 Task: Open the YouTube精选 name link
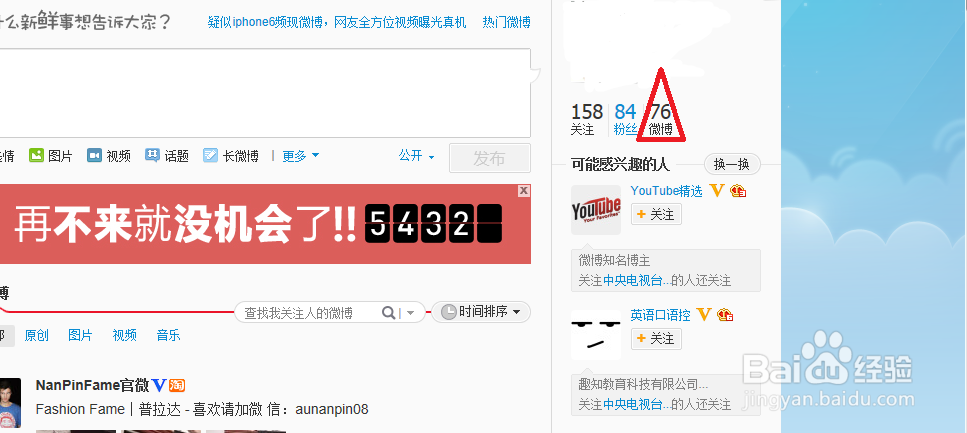pyautogui.click(x=667, y=191)
